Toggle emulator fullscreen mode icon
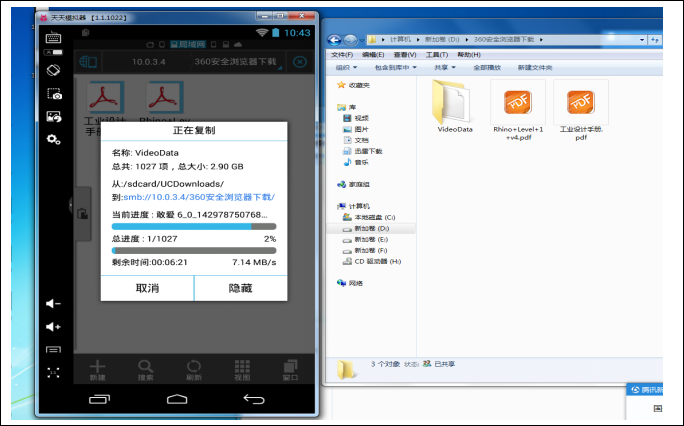 click(x=53, y=372)
